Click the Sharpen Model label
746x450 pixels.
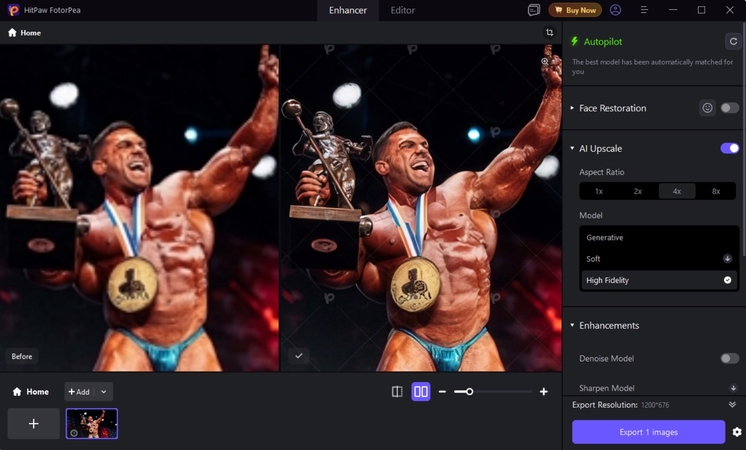click(x=607, y=388)
